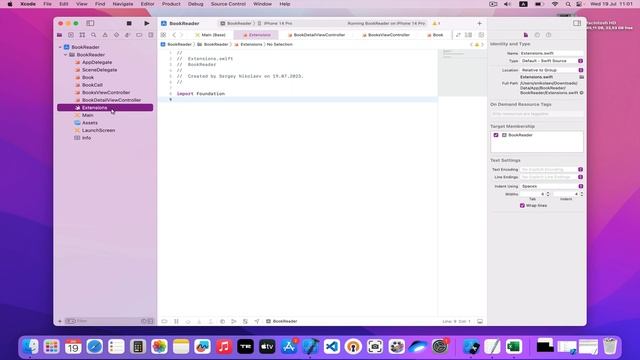Toggle the inspectors panel button at top right
The height and width of the screenshot is (360, 640).
[x=577, y=23]
